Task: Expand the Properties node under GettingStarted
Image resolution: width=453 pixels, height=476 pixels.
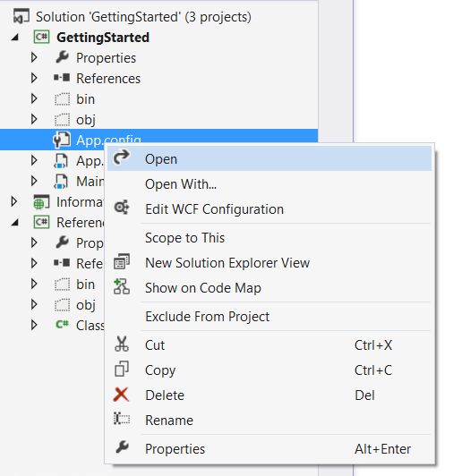Action: 34,57
